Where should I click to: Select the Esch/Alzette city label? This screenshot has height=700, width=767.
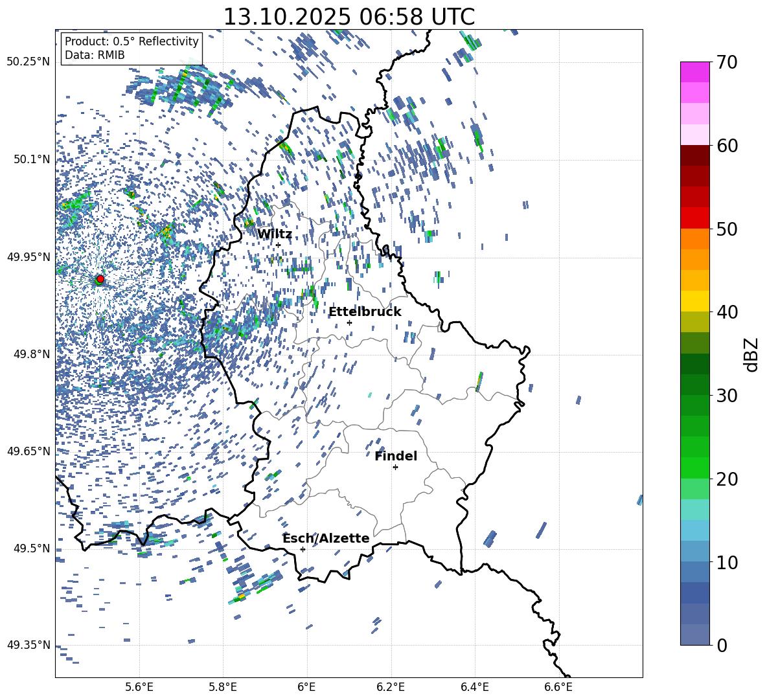(x=326, y=539)
